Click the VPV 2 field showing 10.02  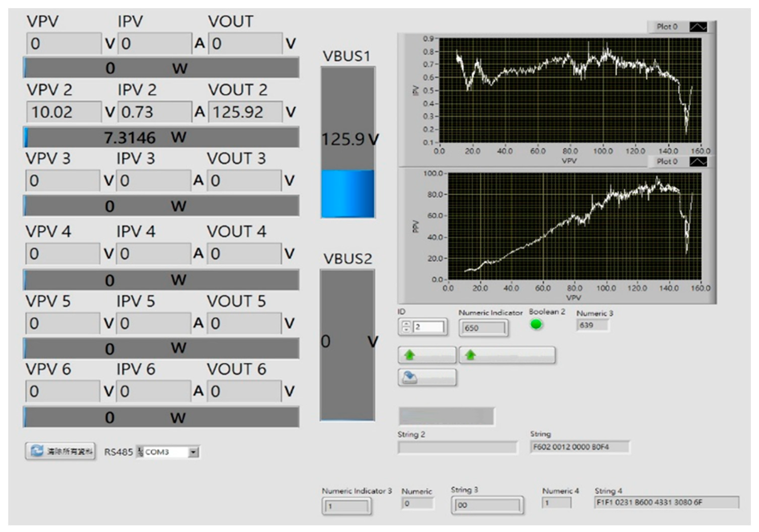click(64, 112)
